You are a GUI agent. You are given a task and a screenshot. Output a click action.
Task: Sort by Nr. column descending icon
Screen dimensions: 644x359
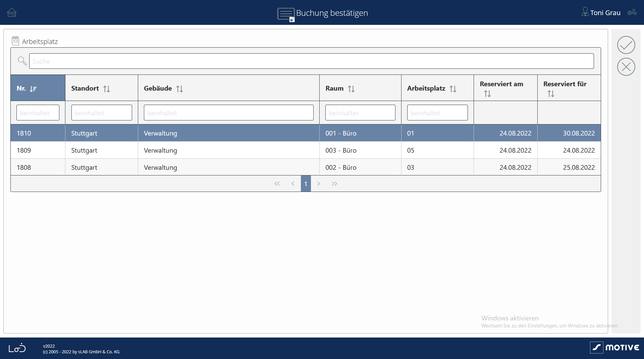(x=33, y=89)
